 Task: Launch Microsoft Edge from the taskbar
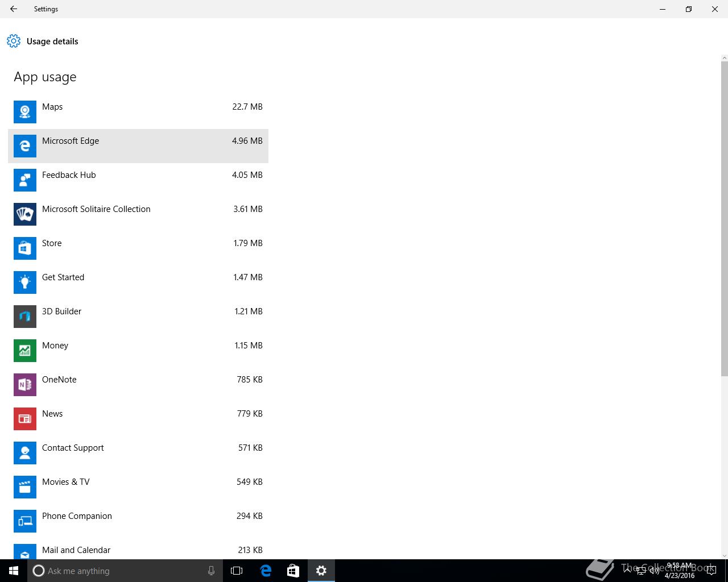pos(266,571)
